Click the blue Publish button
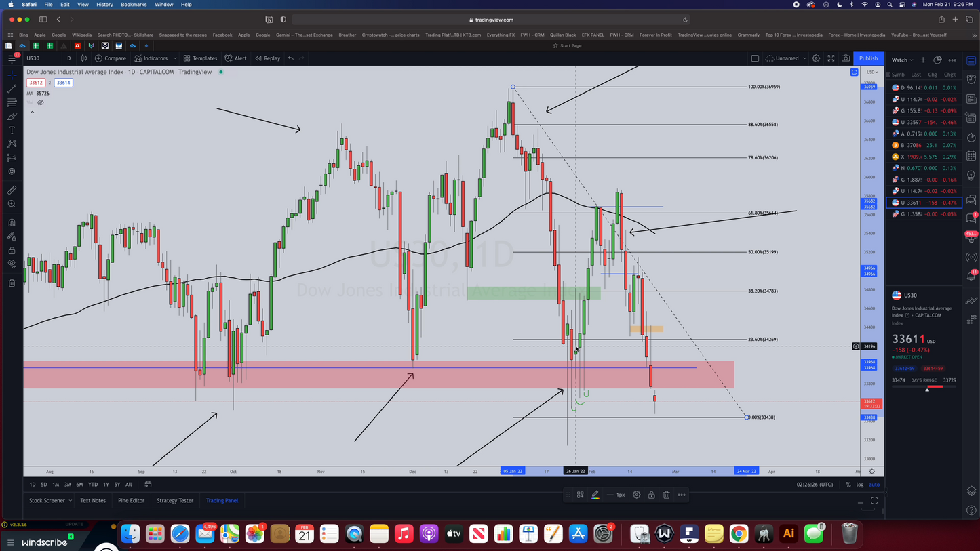The width and height of the screenshot is (980, 551). pyautogui.click(x=868, y=58)
